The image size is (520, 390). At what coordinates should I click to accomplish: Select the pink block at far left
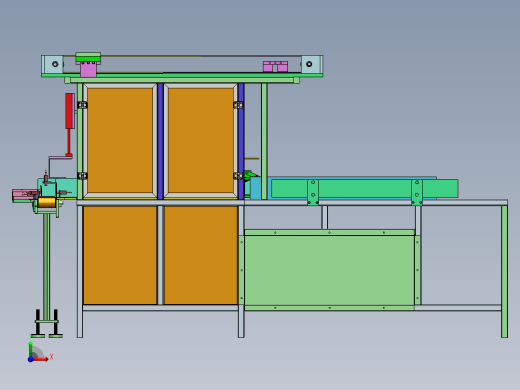click(x=24, y=194)
